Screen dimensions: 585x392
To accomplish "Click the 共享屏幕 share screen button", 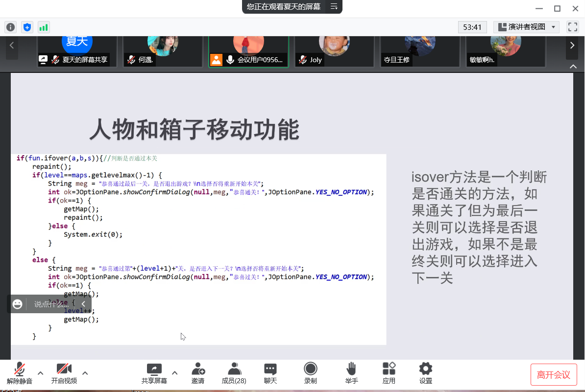I will tap(154, 373).
